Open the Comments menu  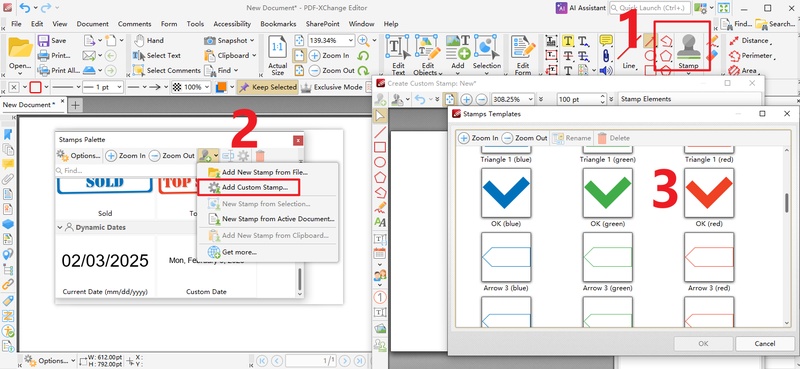tap(134, 24)
